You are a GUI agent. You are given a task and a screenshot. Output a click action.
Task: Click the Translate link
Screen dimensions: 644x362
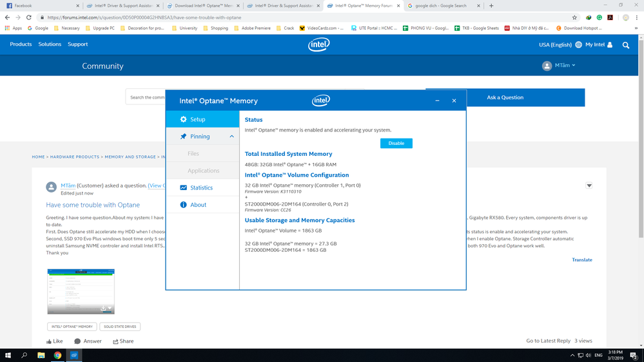pyautogui.click(x=582, y=260)
